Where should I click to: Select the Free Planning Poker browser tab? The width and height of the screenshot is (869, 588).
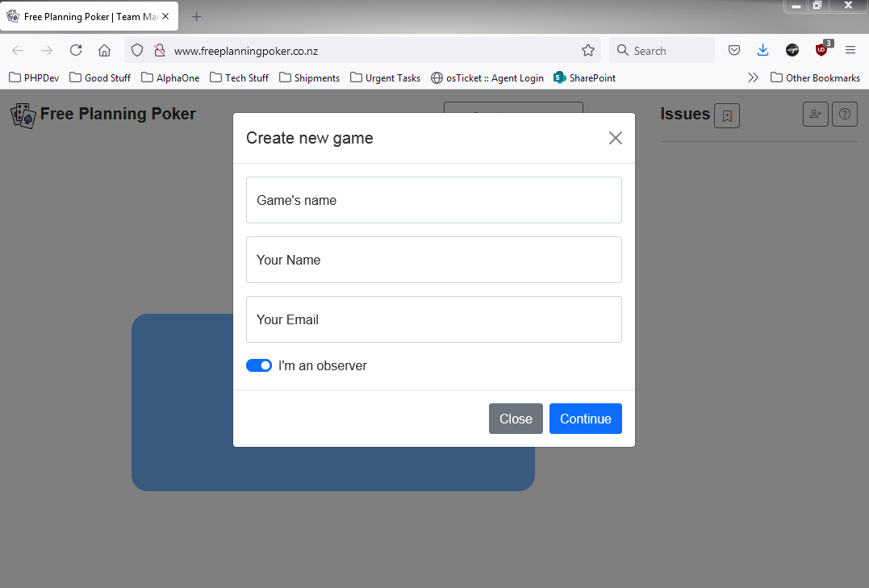pos(89,17)
